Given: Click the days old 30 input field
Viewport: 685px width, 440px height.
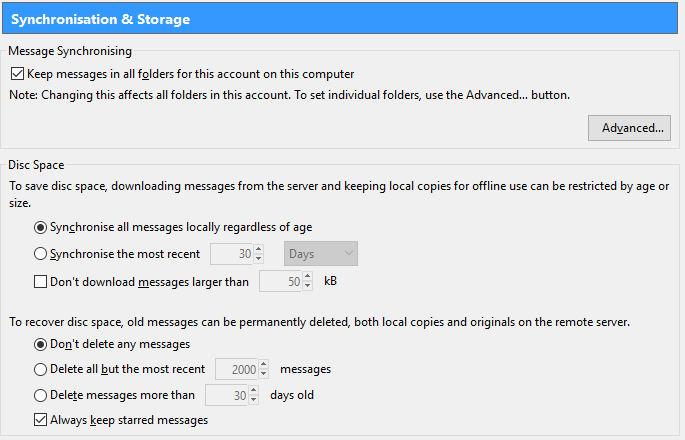Looking at the screenshot, I should 226,395.
